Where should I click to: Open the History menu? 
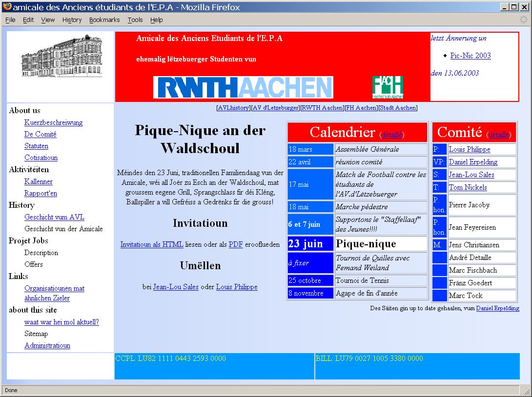coord(72,20)
